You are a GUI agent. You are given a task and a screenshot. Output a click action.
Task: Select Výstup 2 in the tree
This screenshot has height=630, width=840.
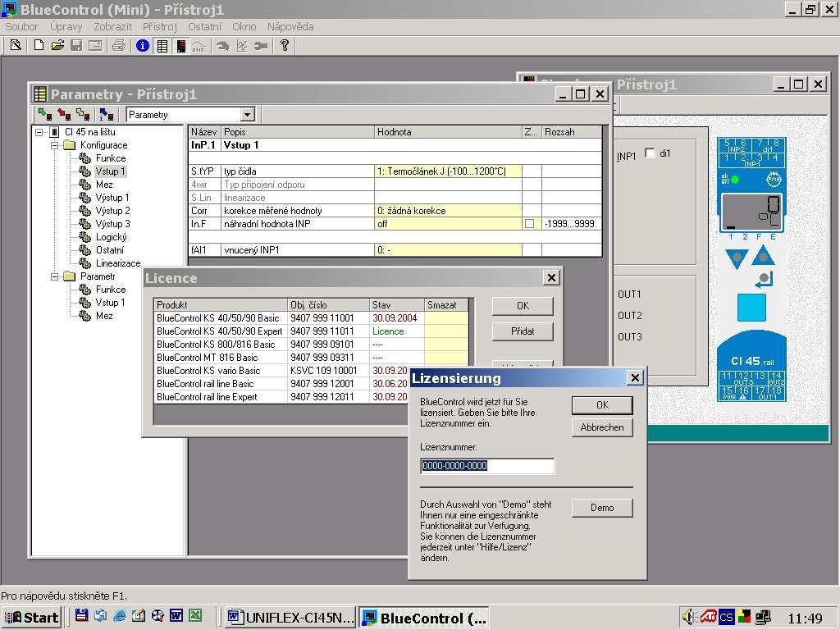point(112,211)
